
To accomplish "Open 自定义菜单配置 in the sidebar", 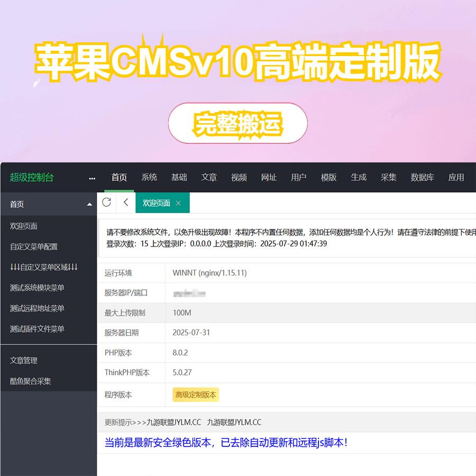I will (x=34, y=247).
